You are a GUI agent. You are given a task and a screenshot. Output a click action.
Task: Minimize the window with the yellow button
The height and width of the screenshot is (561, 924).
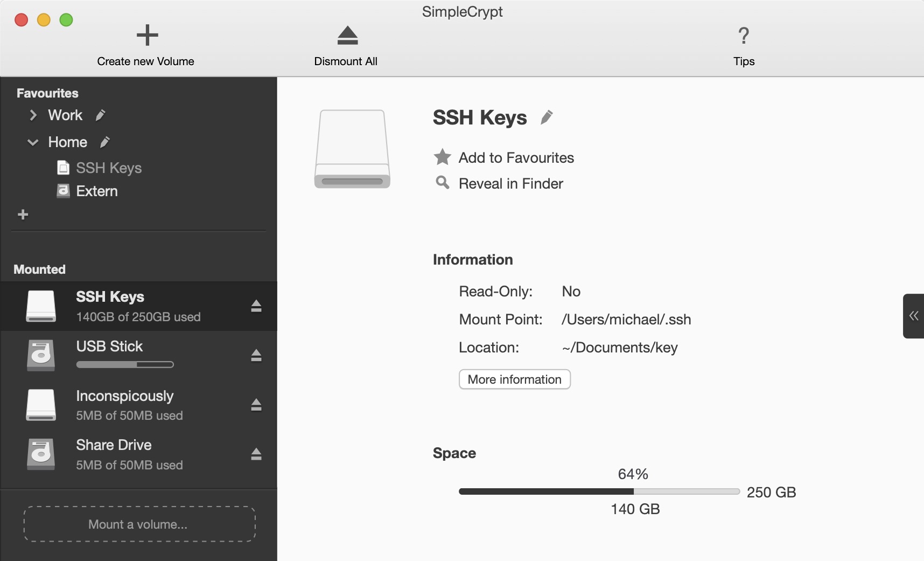[x=44, y=20]
